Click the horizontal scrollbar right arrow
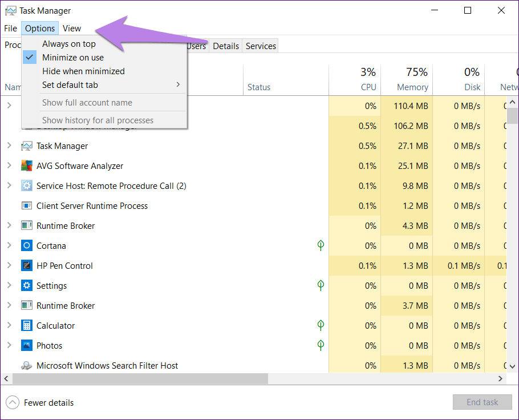 tap(500, 378)
